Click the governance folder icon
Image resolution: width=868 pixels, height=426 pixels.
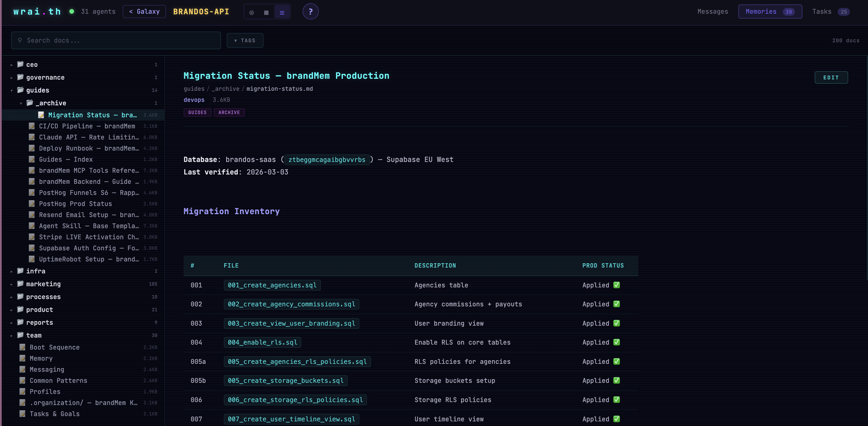pyautogui.click(x=20, y=77)
